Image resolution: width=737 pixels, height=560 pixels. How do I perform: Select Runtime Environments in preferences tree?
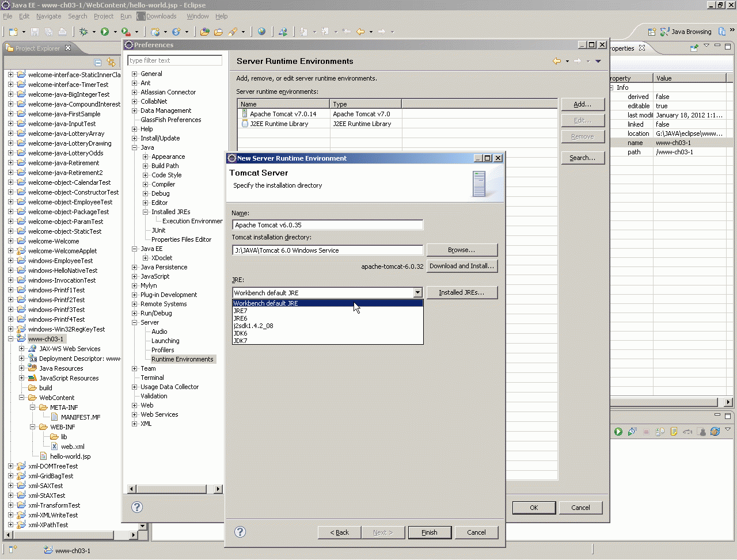pos(183,359)
